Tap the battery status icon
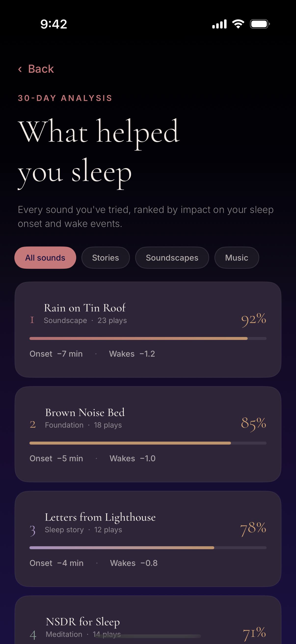The width and height of the screenshot is (296, 644). click(260, 24)
